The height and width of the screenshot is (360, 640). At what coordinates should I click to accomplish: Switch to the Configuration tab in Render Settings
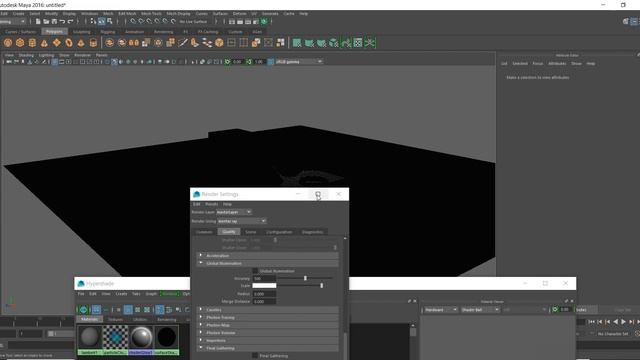click(x=279, y=232)
